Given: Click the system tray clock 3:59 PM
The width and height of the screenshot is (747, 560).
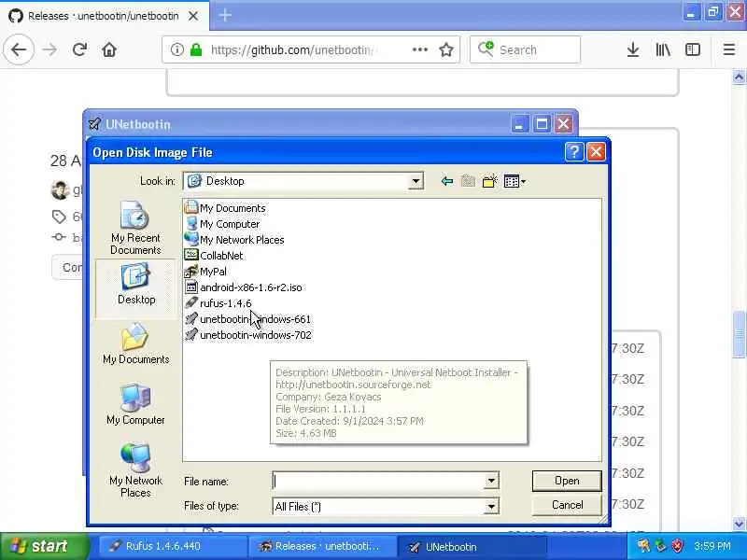Looking at the screenshot, I should click(x=712, y=546).
